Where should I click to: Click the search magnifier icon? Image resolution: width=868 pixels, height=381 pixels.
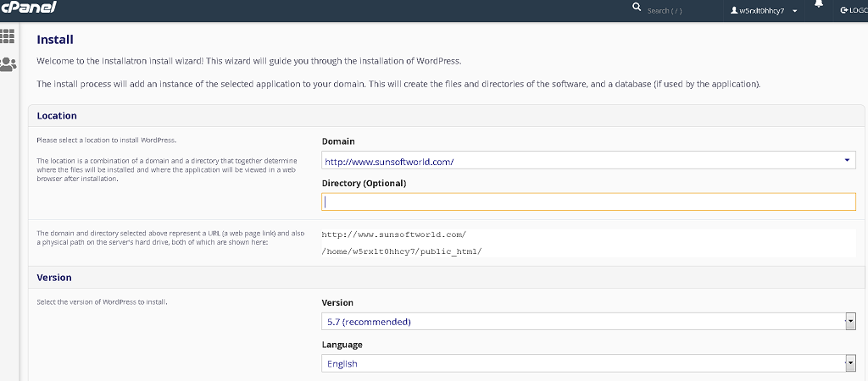coord(637,8)
